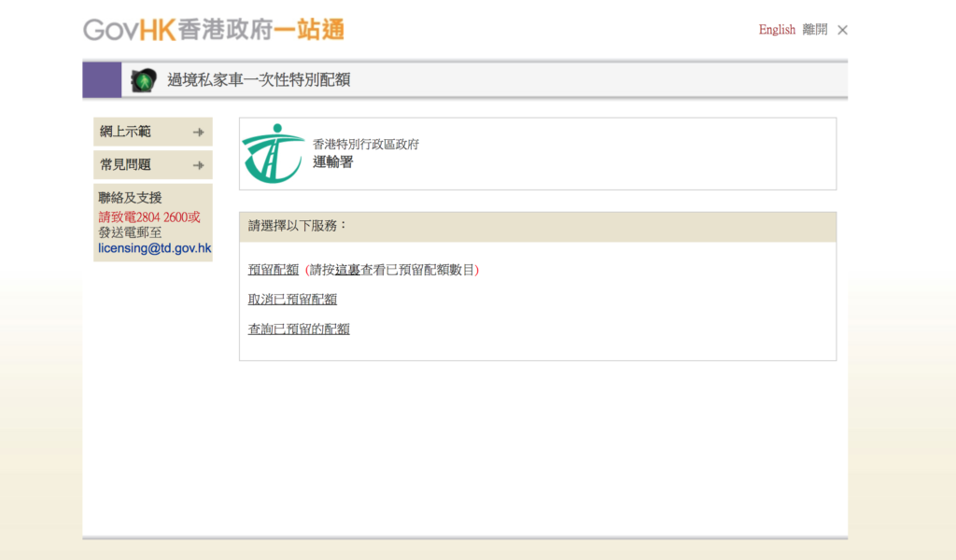Click the purple block in the title bar
Image resolution: width=956 pixels, height=560 pixels.
pyautogui.click(x=102, y=80)
